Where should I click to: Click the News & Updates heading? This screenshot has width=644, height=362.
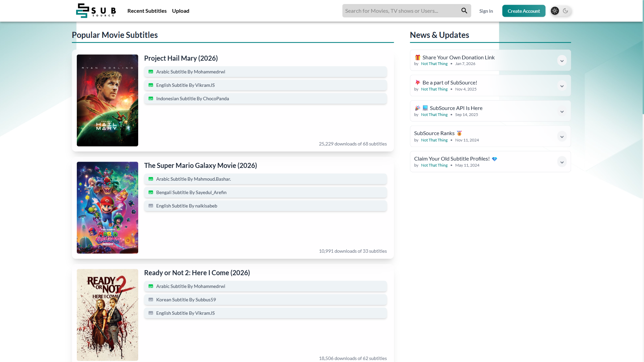click(439, 35)
